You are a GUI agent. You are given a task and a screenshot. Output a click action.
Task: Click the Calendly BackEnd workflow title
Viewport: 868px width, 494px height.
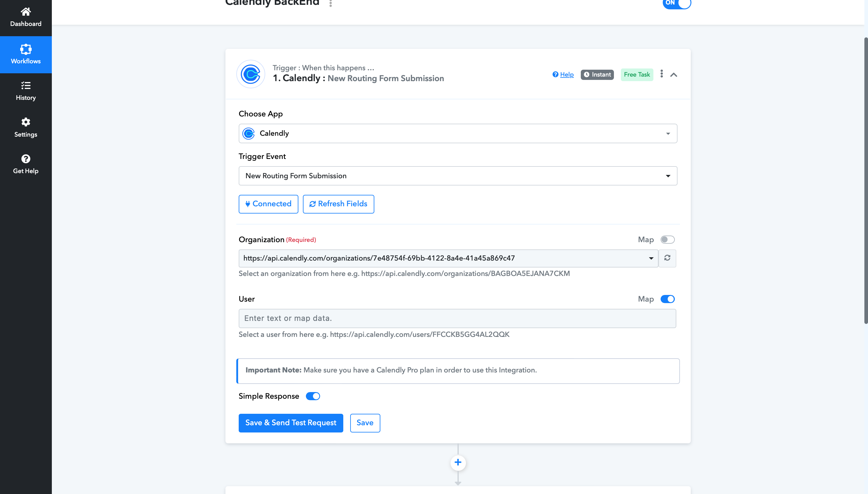point(272,3)
